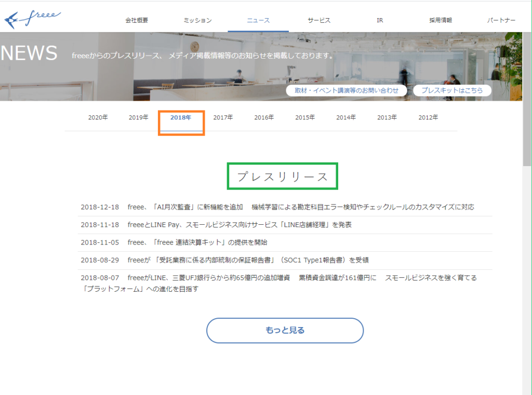
Task: Switch to the 2012年 tab
Action: point(428,117)
